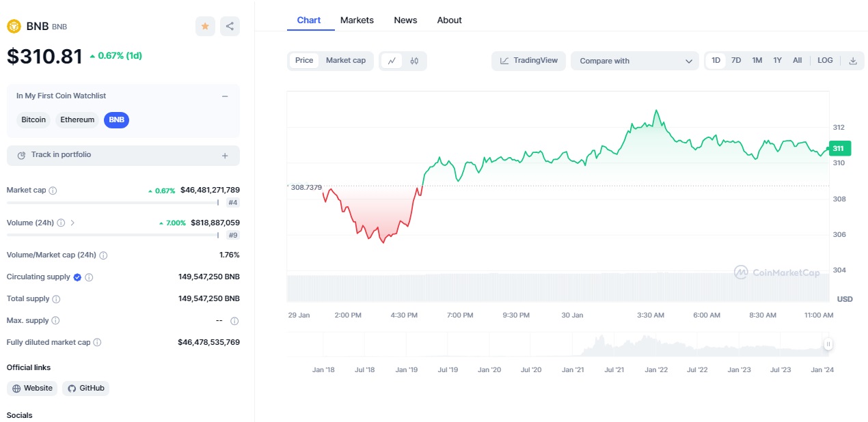Select the Price chart toggle
The height and width of the screenshot is (422, 868).
tap(304, 61)
